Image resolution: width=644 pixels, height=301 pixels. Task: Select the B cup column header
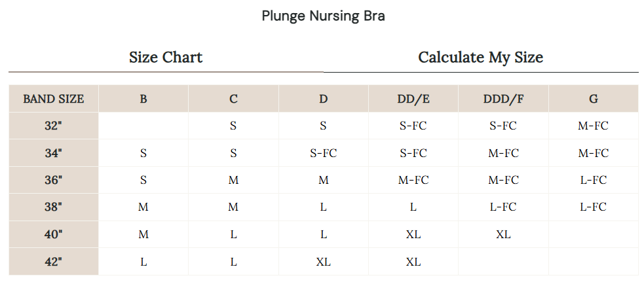pyautogui.click(x=143, y=99)
